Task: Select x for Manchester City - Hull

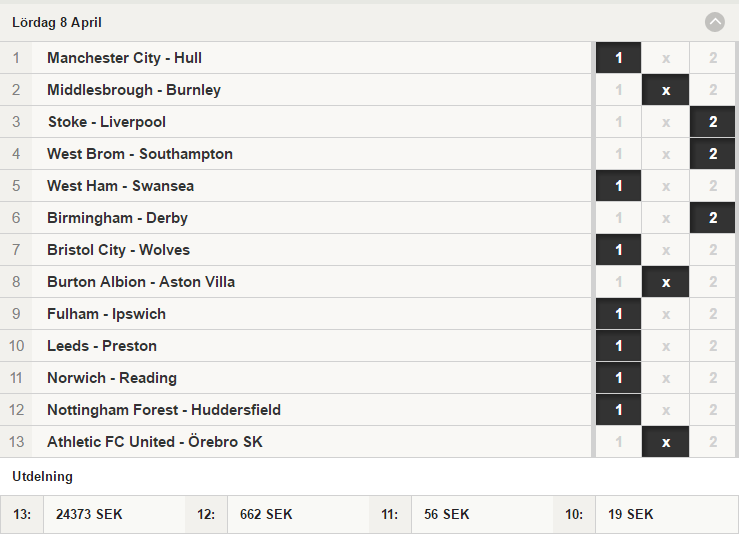Action: [665, 58]
